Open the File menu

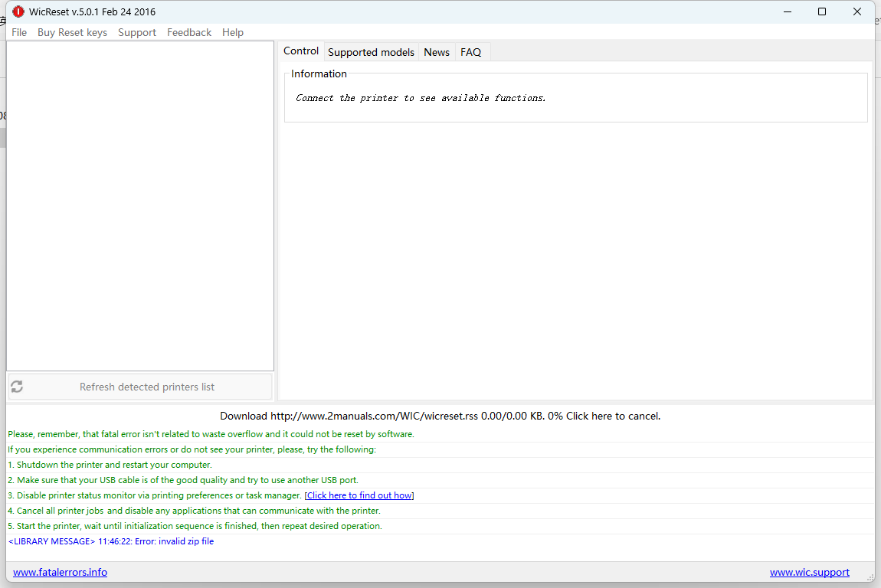tap(19, 32)
